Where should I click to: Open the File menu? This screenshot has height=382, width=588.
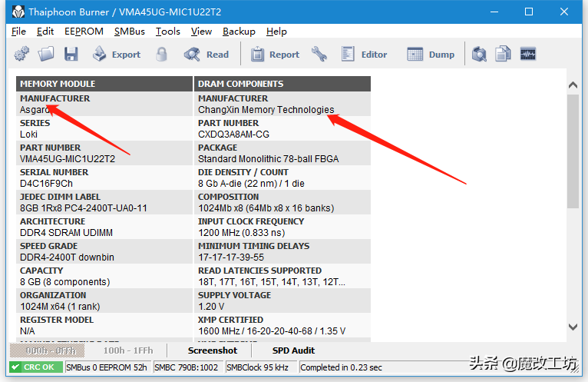(x=18, y=32)
